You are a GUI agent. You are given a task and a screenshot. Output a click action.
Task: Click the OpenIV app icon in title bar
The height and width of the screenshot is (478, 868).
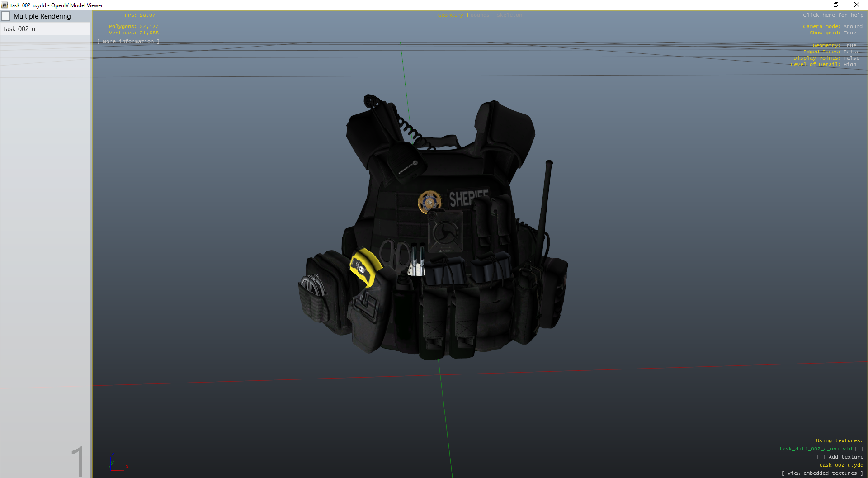5,5
